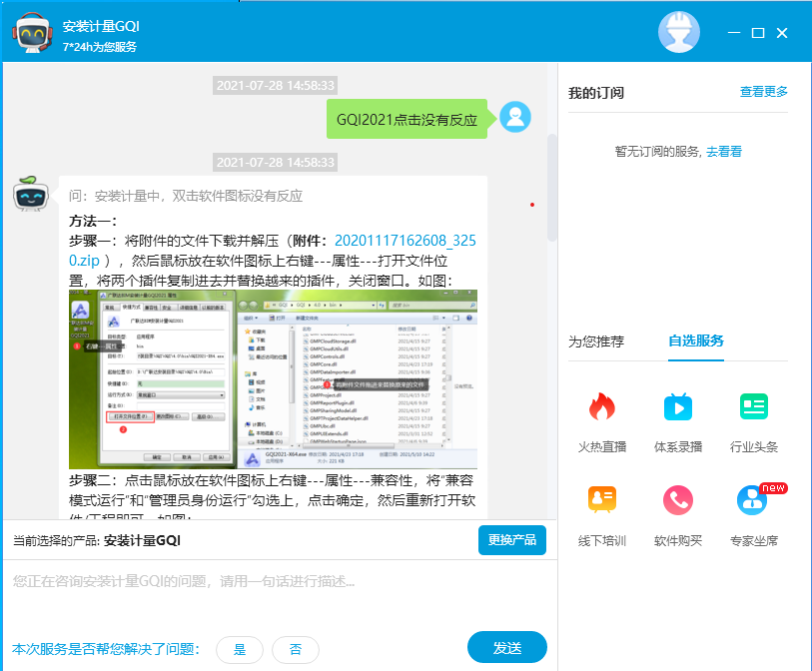Open 线下培训 training icon service
The width and height of the screenshot is (812, 671).
point(601,499)
